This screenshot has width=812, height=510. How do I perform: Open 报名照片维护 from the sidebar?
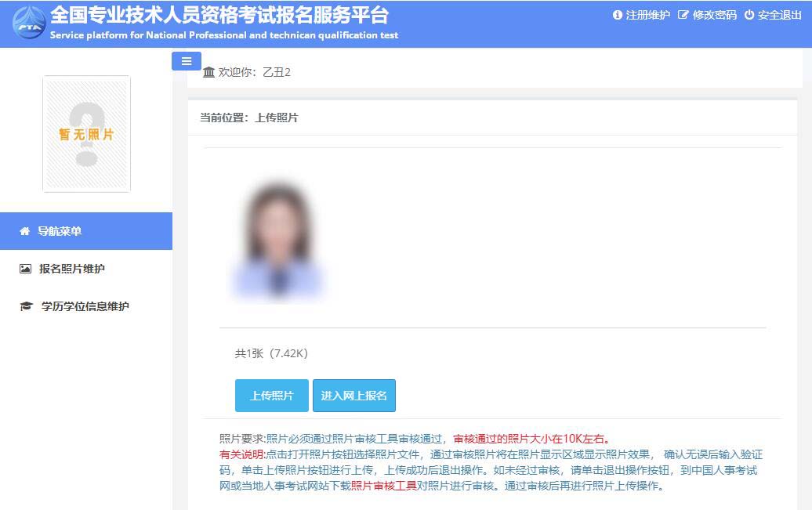[x=72, y=269]
